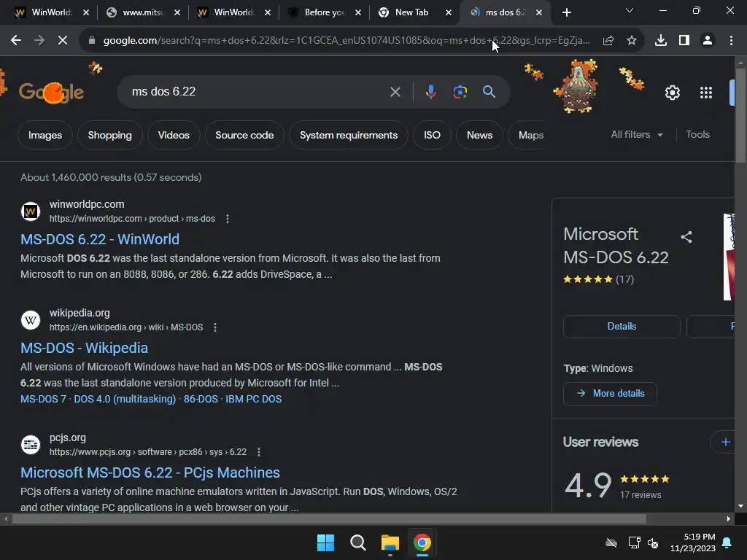
Task: Open the MS-DOS 7 sublink
Action: pyautogui.click(x=43, y=399)
